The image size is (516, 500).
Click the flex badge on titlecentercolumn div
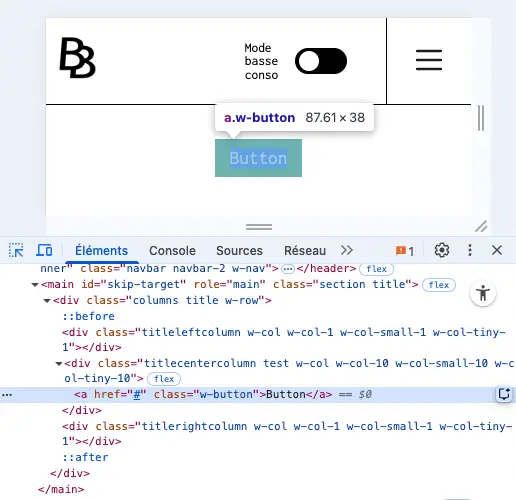tap(164, 379)
